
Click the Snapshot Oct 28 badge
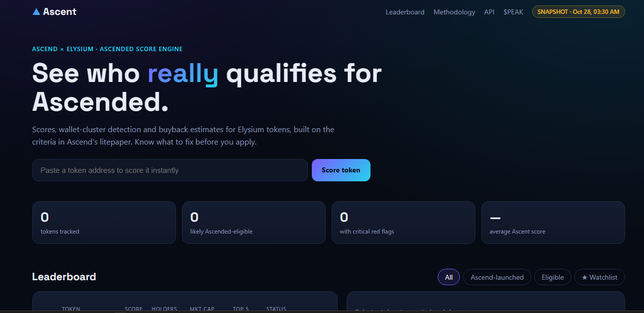click(x=578, y=11)
